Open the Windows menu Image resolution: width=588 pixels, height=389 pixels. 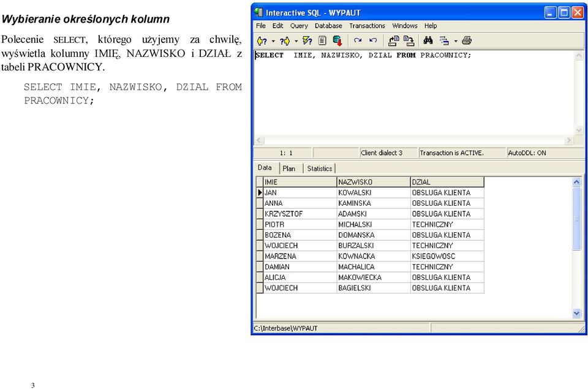click(405, 26)
